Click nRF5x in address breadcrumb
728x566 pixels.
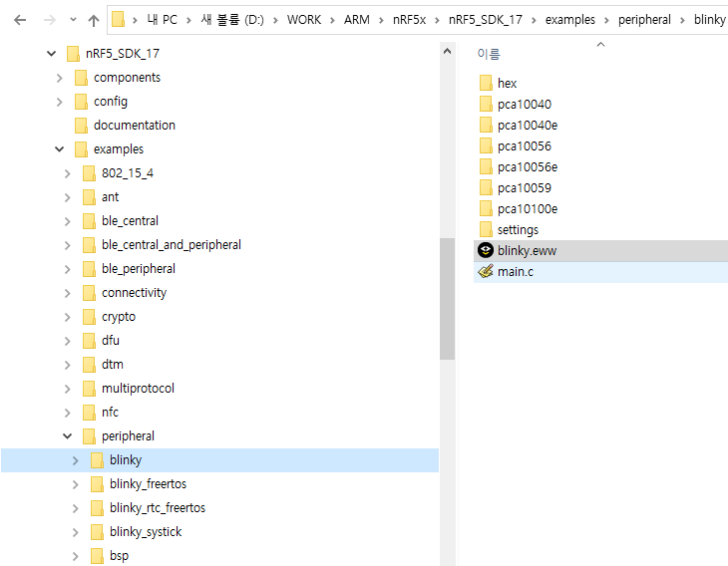[x=409, y=20]
